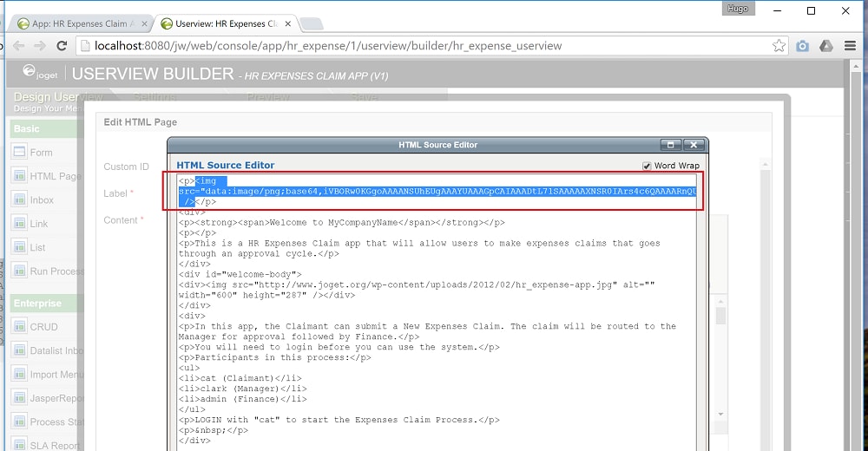This screenshot has height=451, width=868.
Task: Select the Run Process element icon
Action: (x=19, y=270)
